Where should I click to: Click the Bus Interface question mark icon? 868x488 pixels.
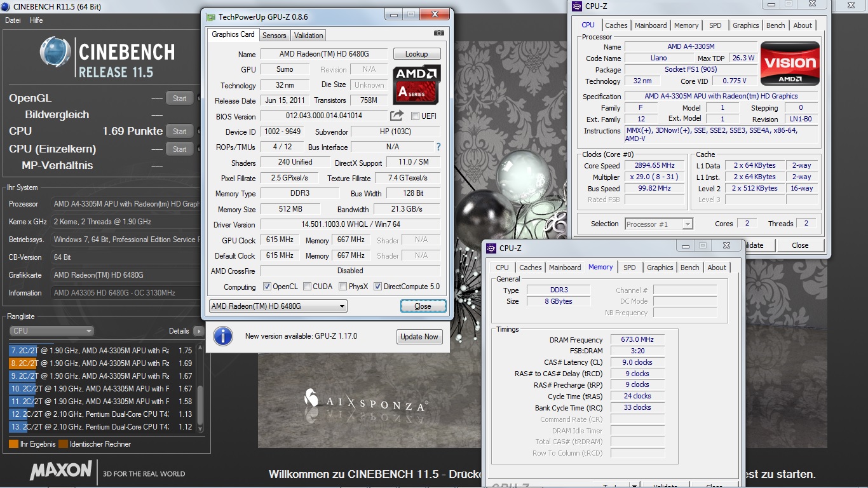pos(438,147)
